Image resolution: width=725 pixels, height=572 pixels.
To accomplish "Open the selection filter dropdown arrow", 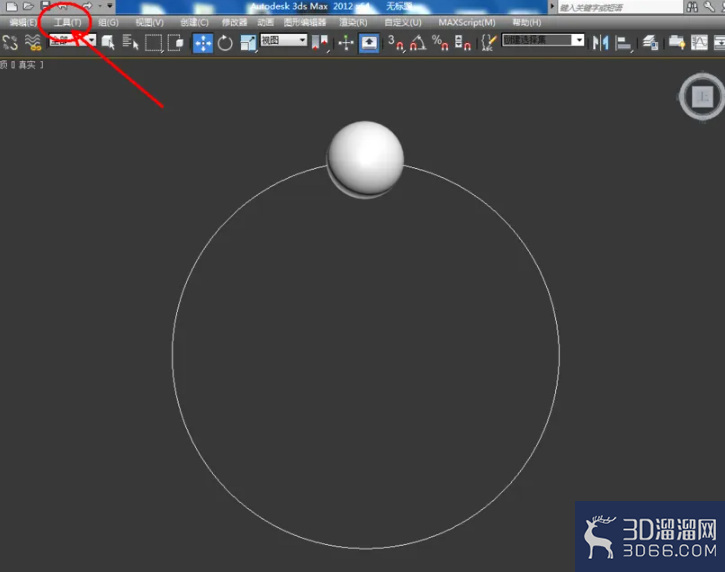I will pyautogui.click(x=92, y=40).
